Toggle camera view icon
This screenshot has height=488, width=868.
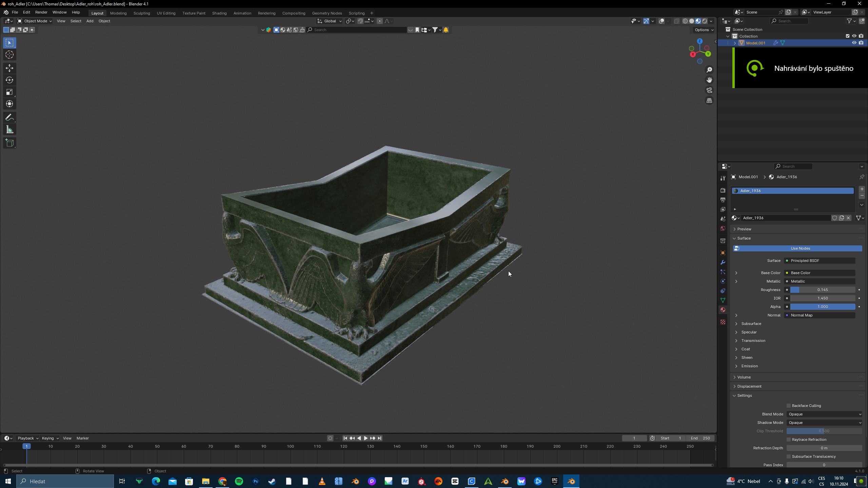click(x=709, y=90)
